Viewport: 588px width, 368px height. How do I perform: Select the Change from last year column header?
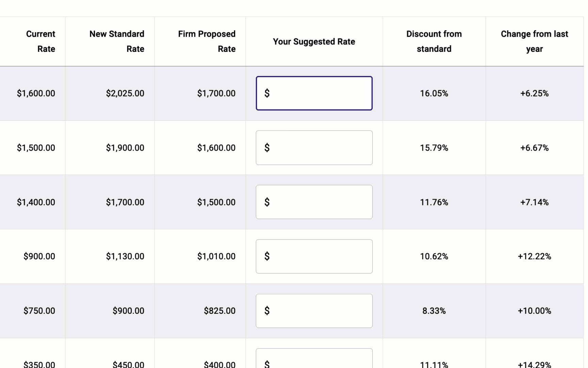(534, 41)
